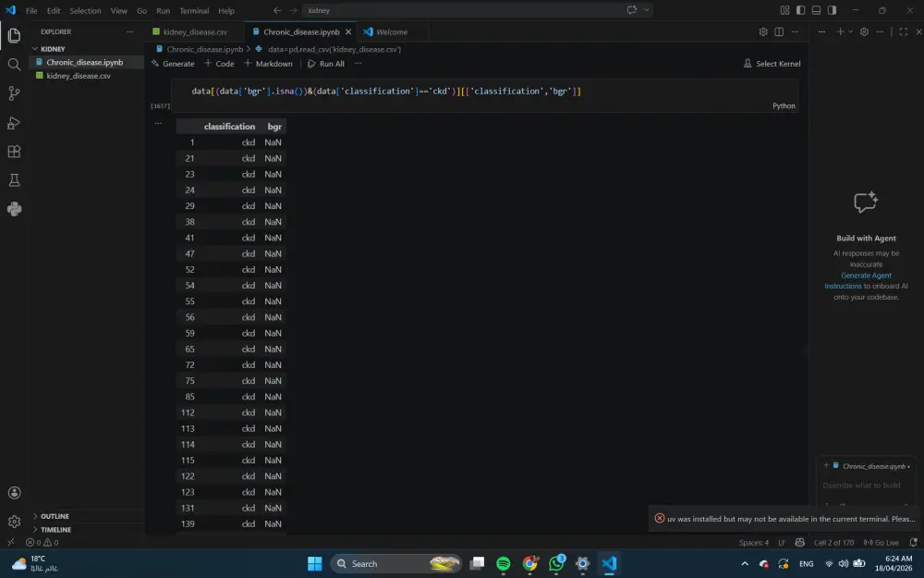Open Source Control in the activity bar
The image size is (924, 578).
14,93
